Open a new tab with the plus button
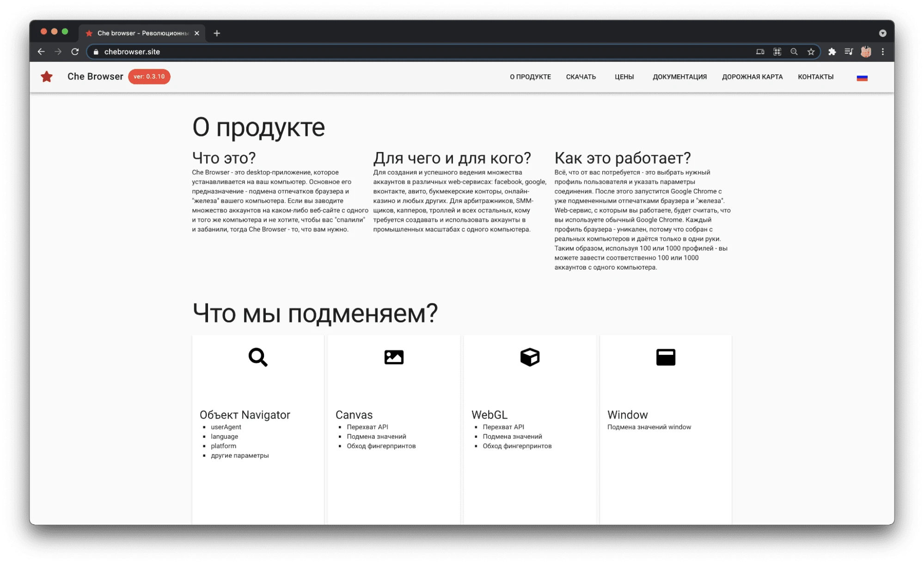Screen dimensions: 924x564 pyautogui.click(x=217, y=33)
